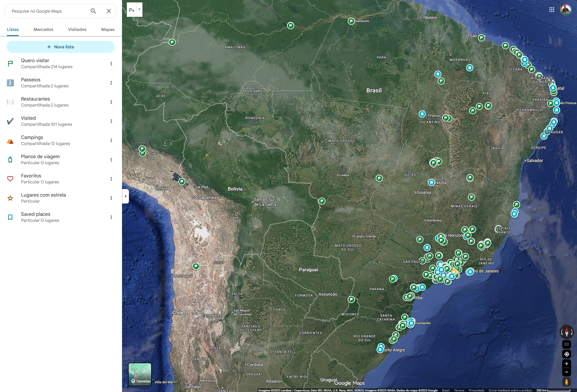Open the Google account avatar
Image resolution: width=577 pixels, height=392 pixels.
coord(566,10)
